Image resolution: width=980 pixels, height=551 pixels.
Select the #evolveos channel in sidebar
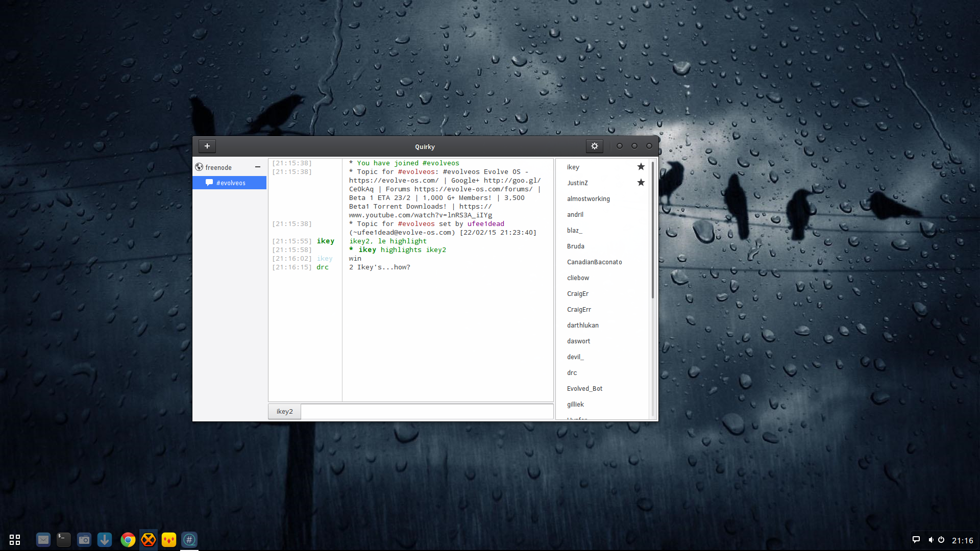(230, 183)
